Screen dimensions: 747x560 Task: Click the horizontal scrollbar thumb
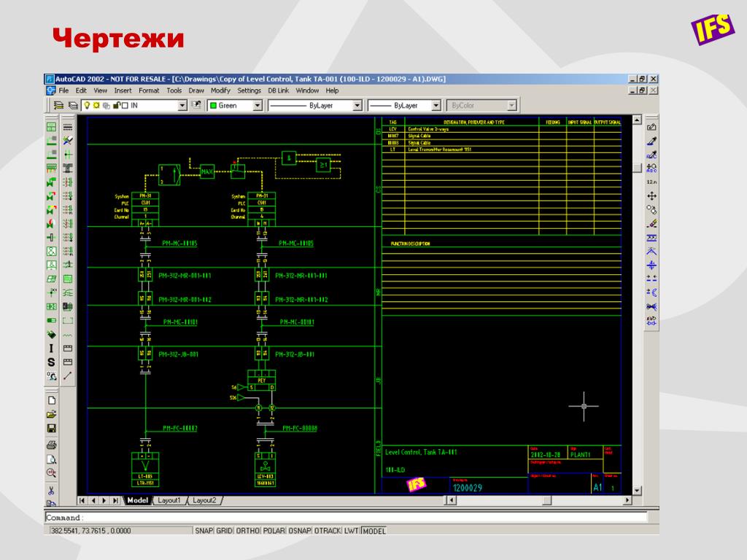547,500
